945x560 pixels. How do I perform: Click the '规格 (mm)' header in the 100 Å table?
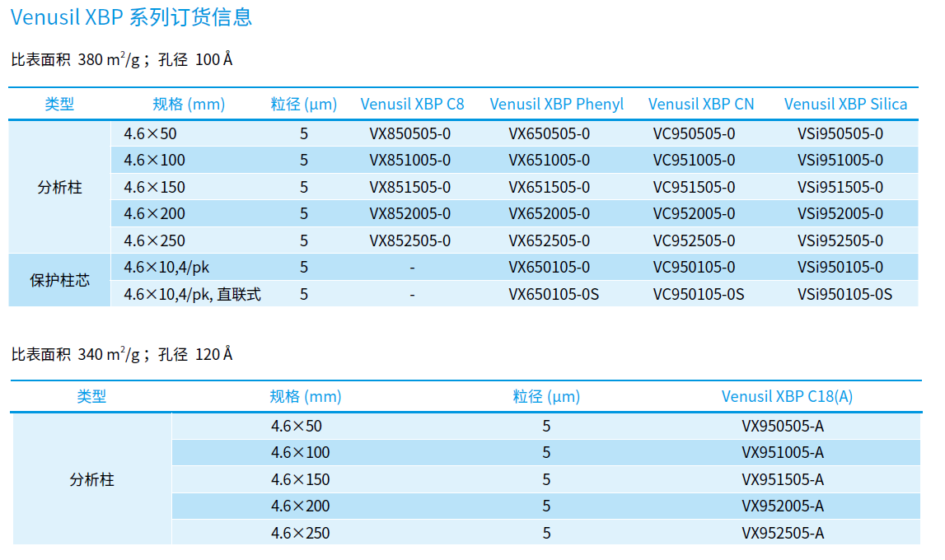(189, 104)
